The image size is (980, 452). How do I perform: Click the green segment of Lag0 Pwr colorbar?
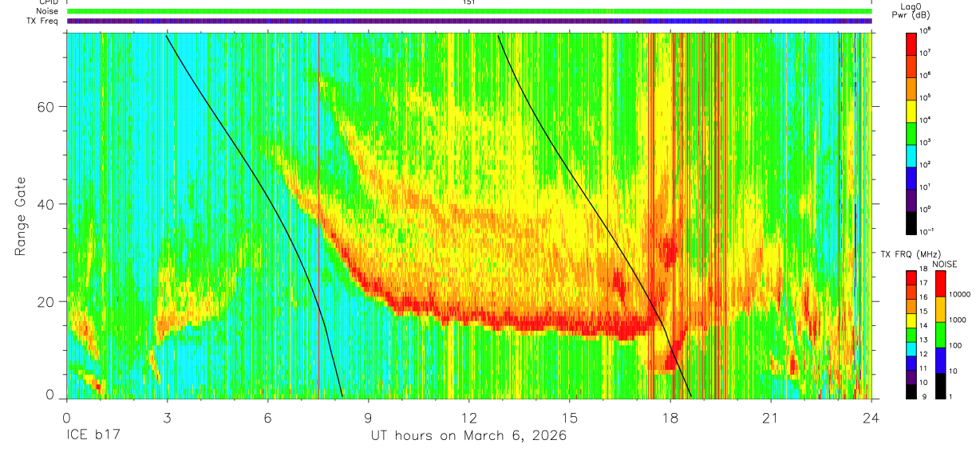pos(912,133)
